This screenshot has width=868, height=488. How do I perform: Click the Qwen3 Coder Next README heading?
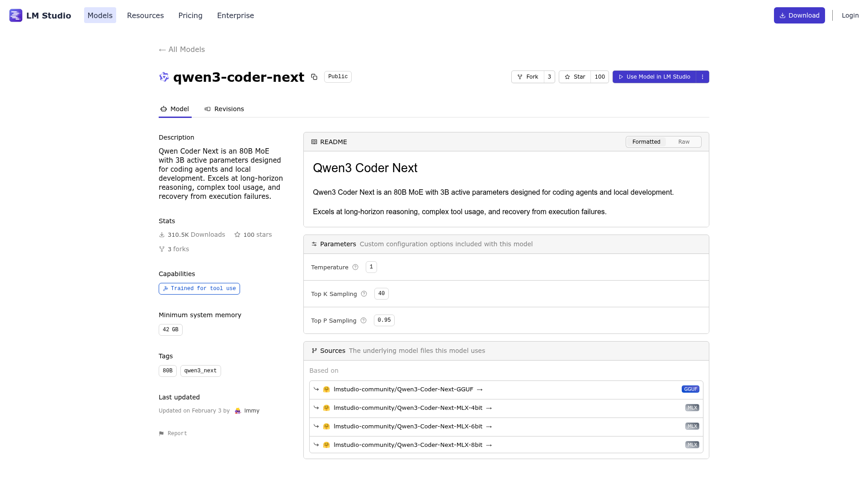click(x=365, y=168)
